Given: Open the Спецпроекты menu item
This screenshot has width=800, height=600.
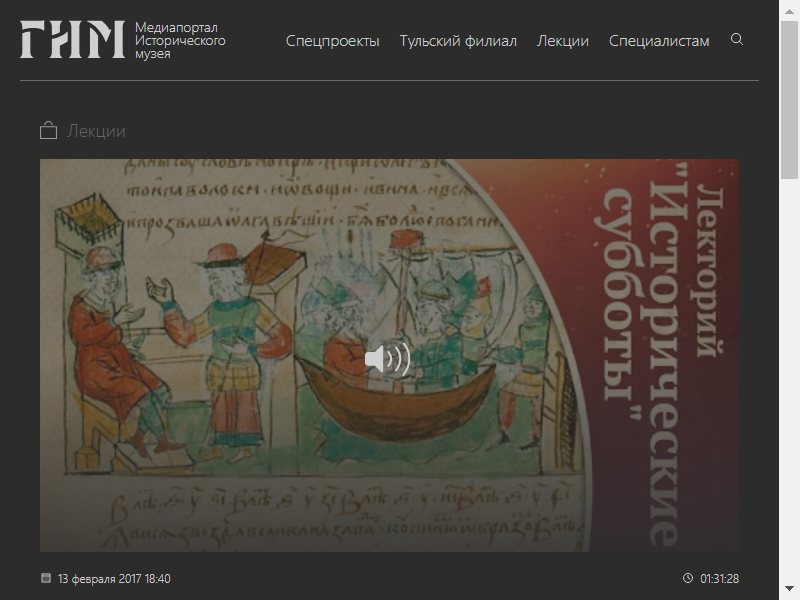Looking at the screenshot, I should tap(333, 41).
